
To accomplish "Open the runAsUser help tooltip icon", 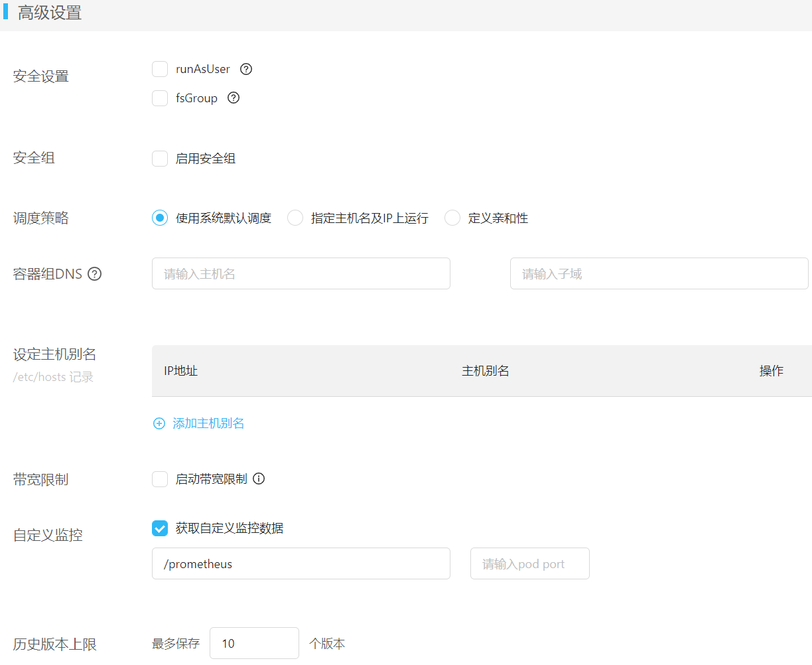I will point(246,69).
